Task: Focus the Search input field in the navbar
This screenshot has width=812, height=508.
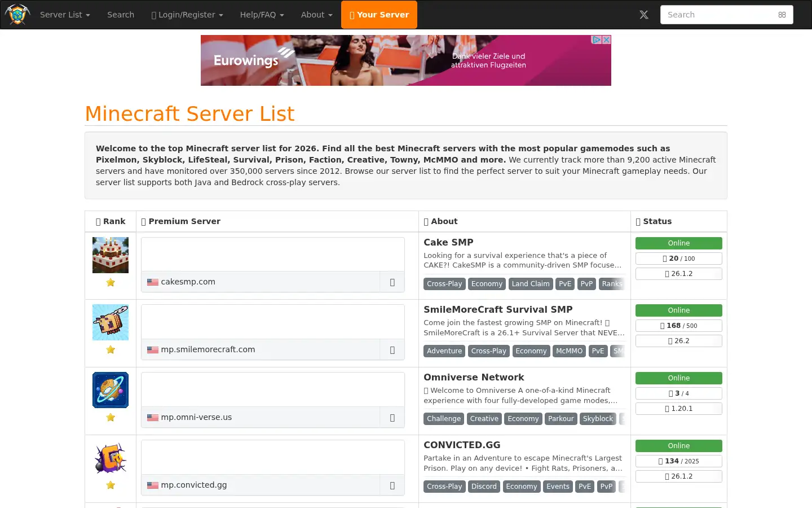Action: point(727,15)
